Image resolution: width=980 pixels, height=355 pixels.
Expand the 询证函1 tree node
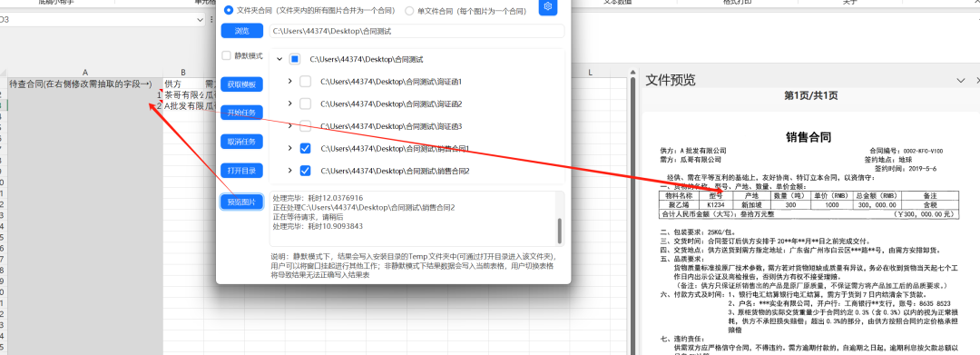[289, 81]
